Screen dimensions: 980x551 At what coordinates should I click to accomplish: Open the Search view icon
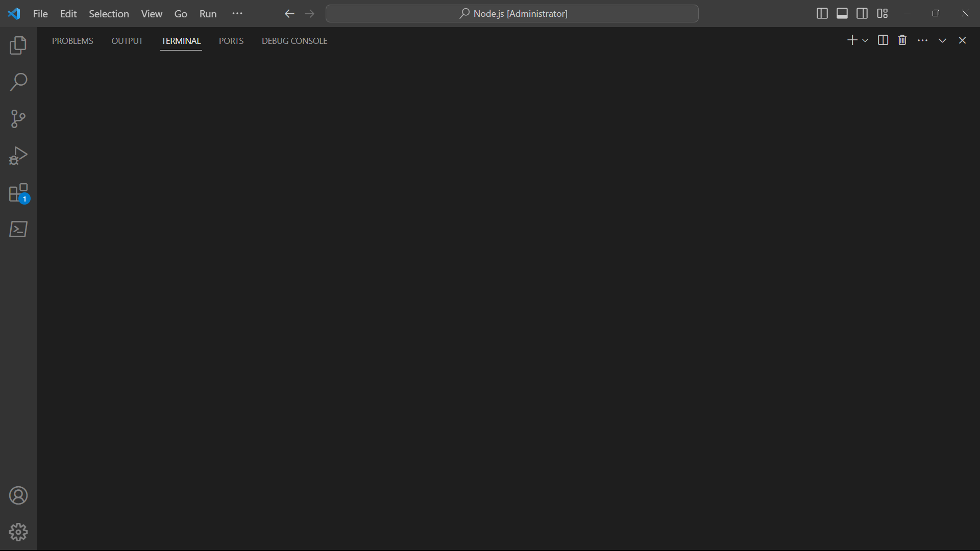click(x=18, y=82)
